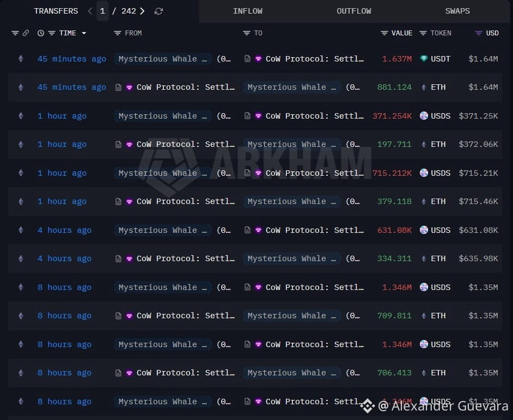Image resolution: width=513 pixels, height=420 pixels.
Task: Click the 1.637M USDT value
Action: [x=397, y=59]
